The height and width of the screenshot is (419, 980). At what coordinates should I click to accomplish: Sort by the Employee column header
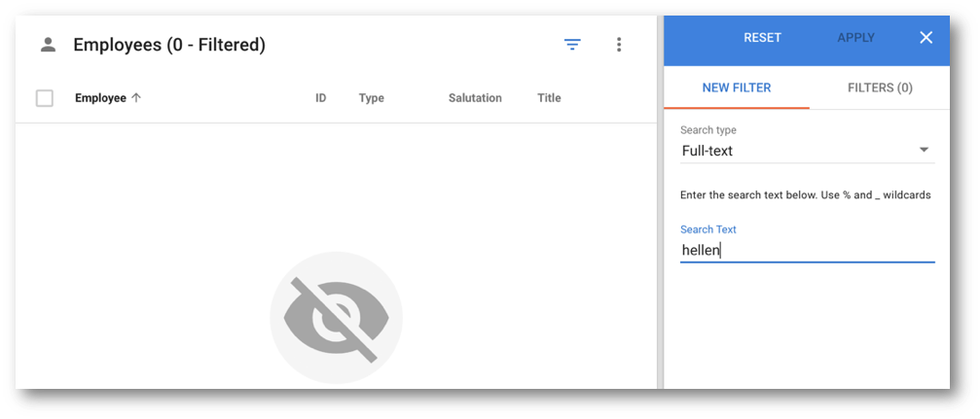(100, 98)
